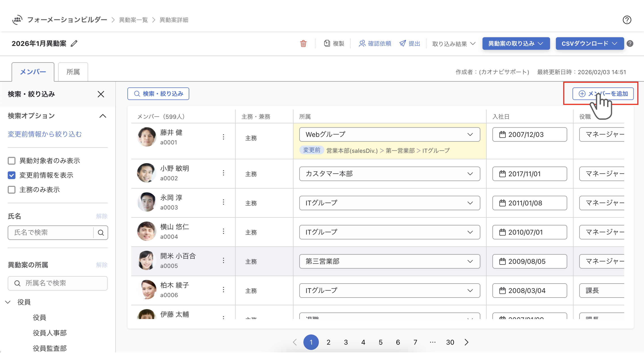The image size is (644, 353).
Task: Close the 検索・絞り込み side panel
Action: pos(101,94)
